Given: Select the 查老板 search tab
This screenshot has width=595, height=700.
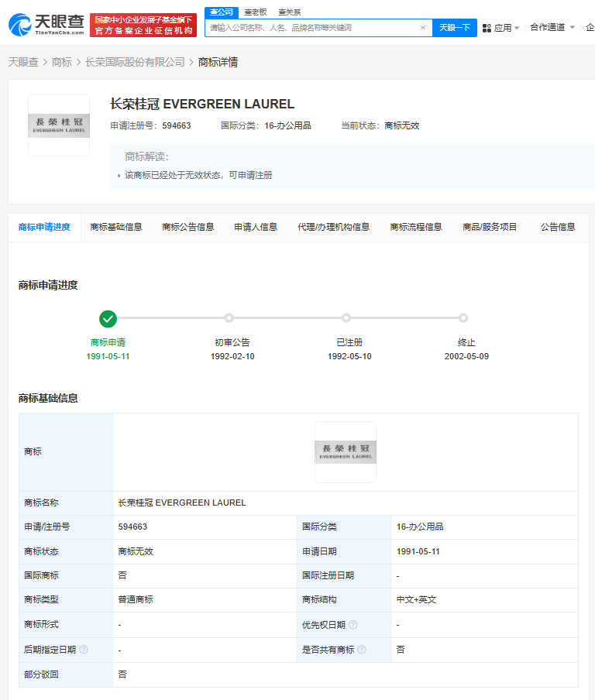Looking at the screenshot, I should (x=255, y=12).
